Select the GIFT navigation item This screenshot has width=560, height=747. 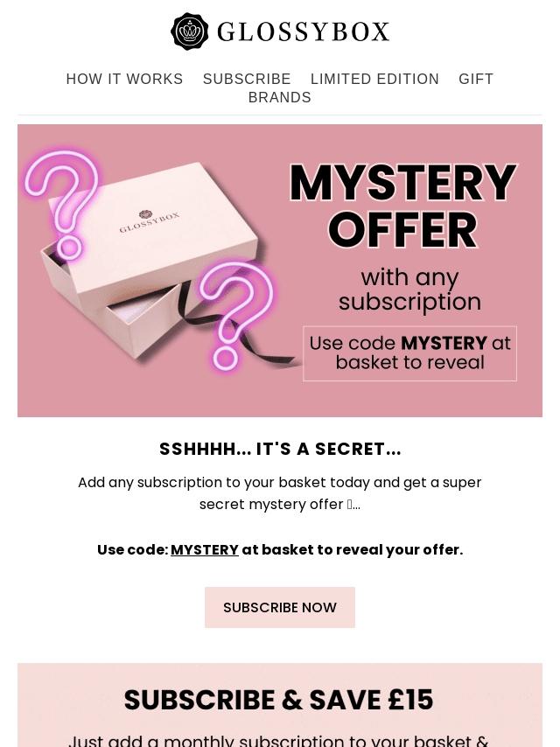[476, 79]
